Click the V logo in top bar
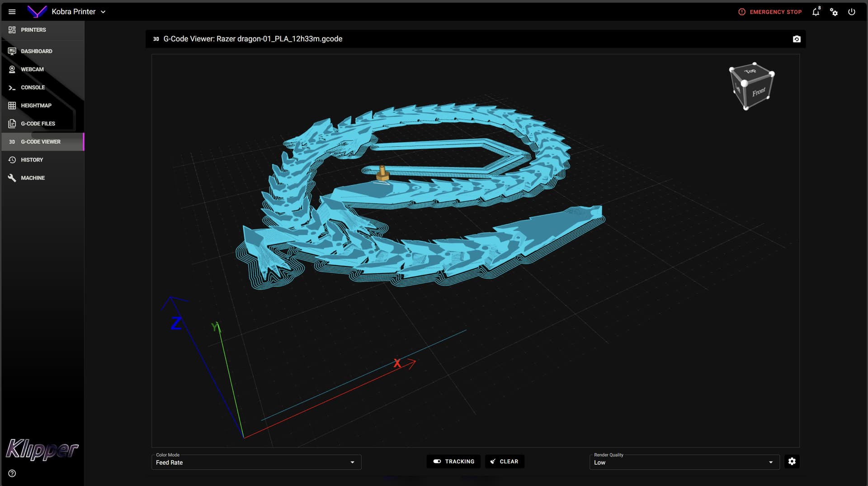Screen dimensions: 868x486 (37, 12)
